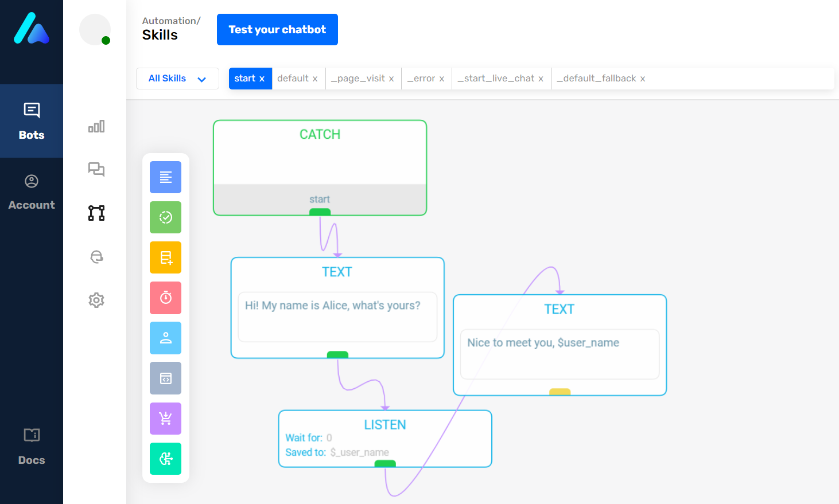Open the live chat agent headset icon
Image resolution: width=839 pixels, height=504 pixels.
point(96,256)
